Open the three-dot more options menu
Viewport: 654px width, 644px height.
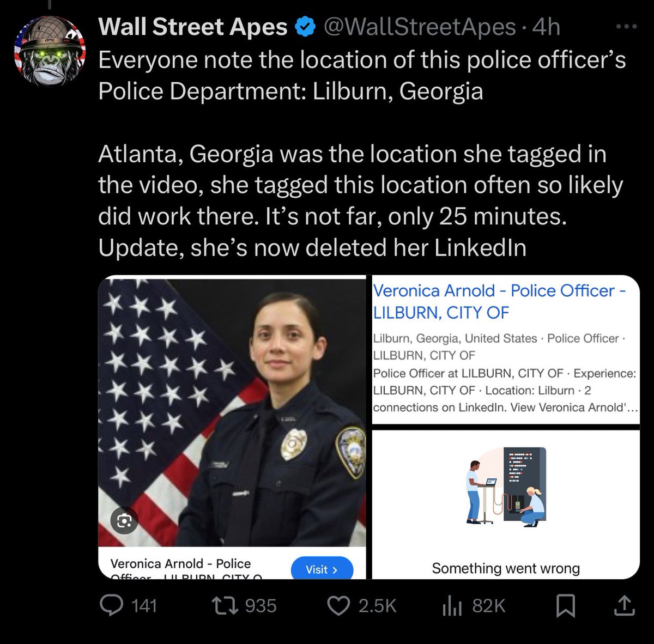point(626,26)
